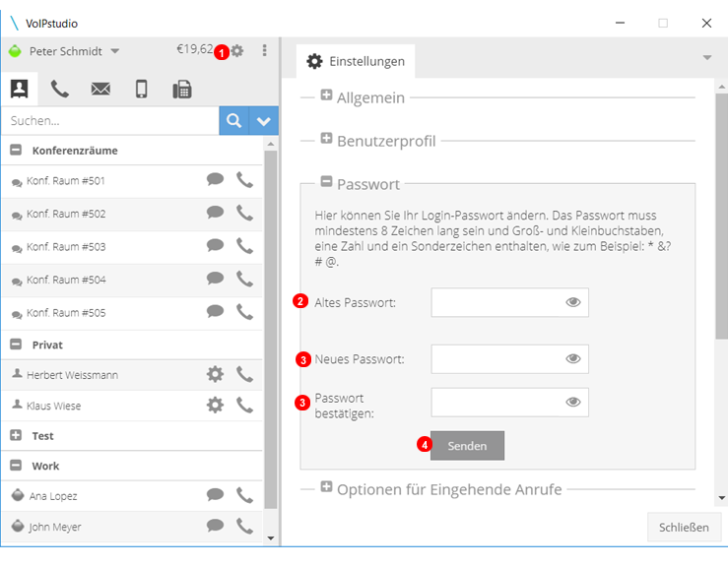The width and height of the screenshot is (728, 567).
Task: Call Ana Lopez
Action: point(244,495)
